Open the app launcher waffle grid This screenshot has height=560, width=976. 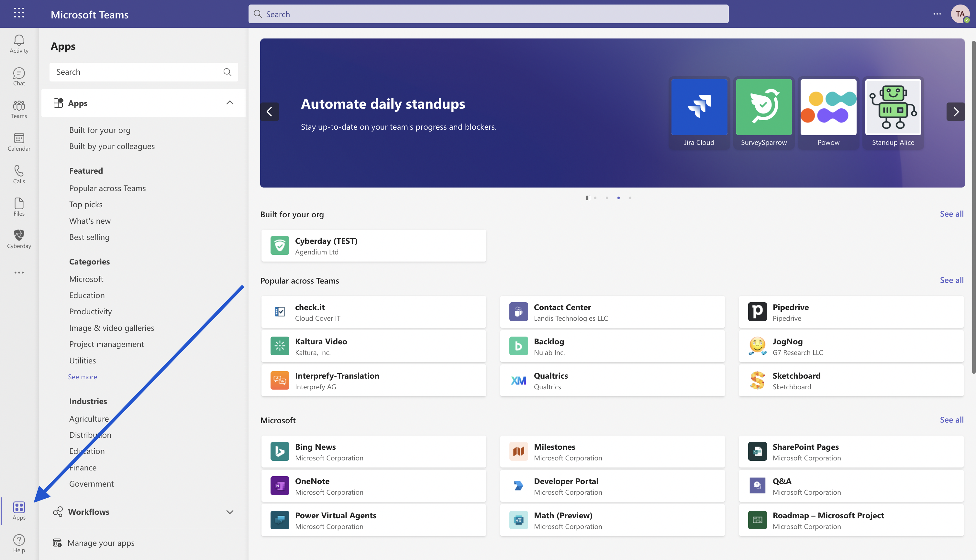(x=19, y=13)
